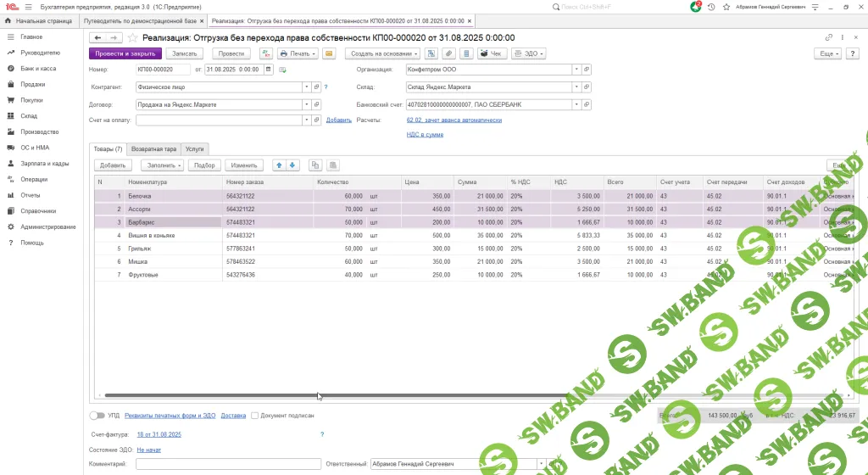Expand the Контрагент dropdown list
868x475 pixels.
[306, 87]
